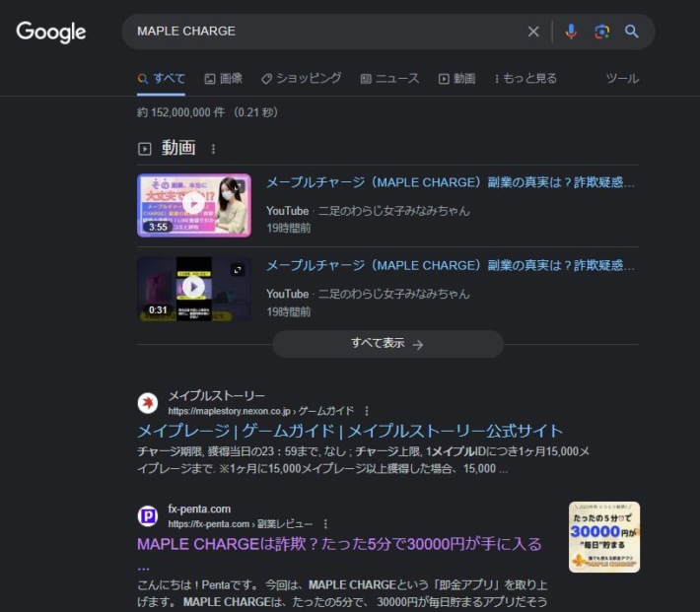Viewport: 700px width, 612px height.
Task: Click the Google logo
Action: pos(51,32)
